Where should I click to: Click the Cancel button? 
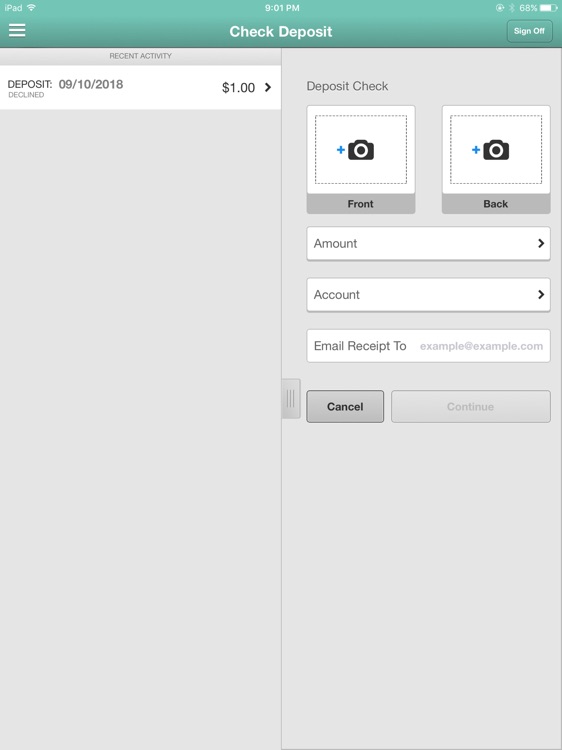pyautogui.click(x=345, y=407)
